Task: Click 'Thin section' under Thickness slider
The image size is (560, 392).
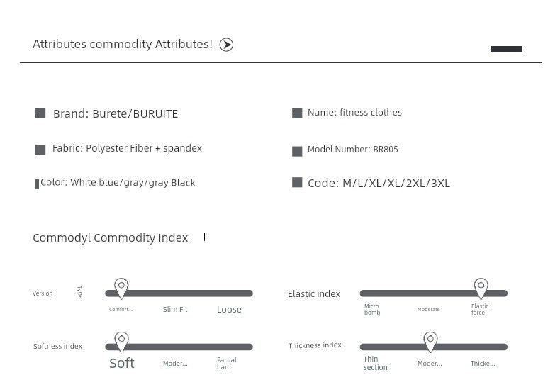Action: pos(376,363)
